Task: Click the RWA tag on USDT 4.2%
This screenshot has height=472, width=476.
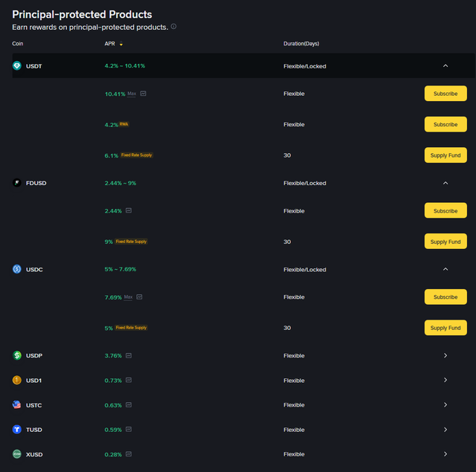Action: coord(124,124)
